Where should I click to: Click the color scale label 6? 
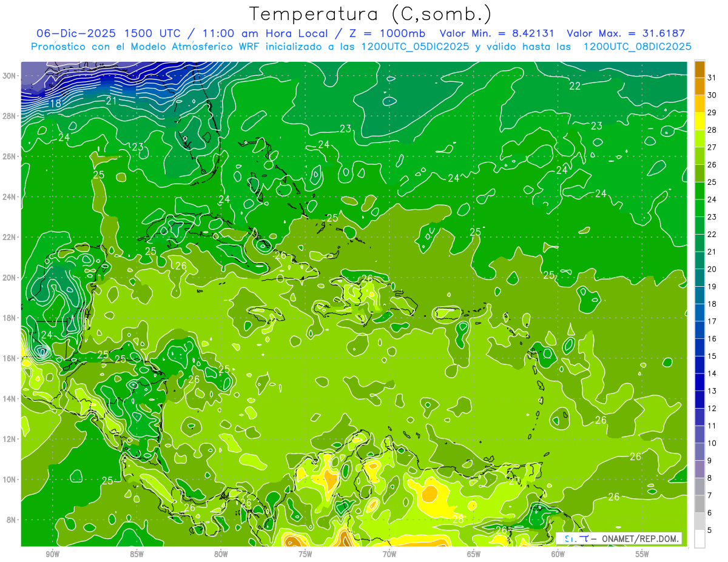point(710,513)
